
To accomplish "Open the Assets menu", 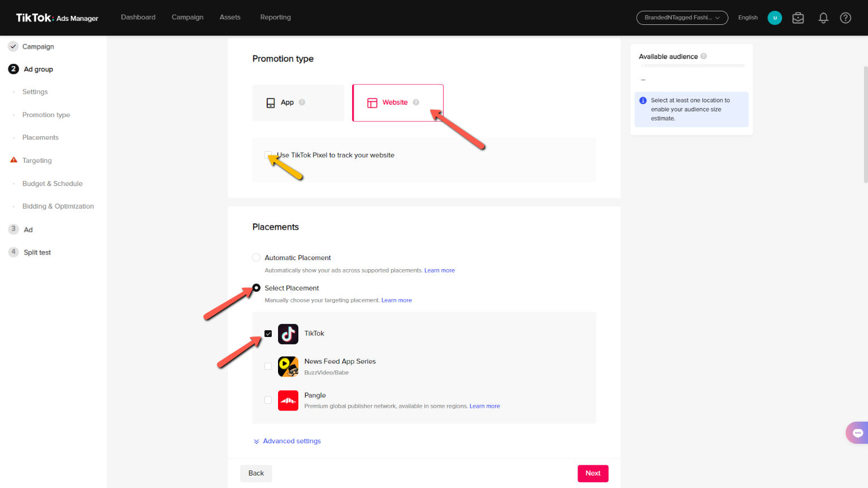I will [x=230, y=18].
